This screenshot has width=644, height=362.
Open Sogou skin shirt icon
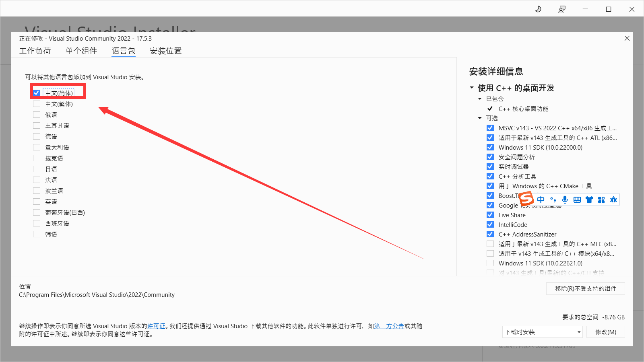pos(589,200)
